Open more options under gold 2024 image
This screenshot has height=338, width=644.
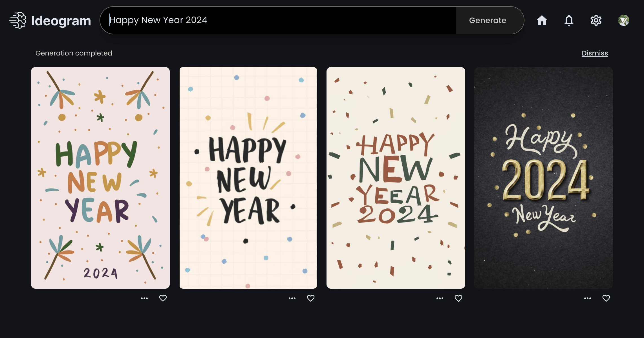[x=588, y=298]
